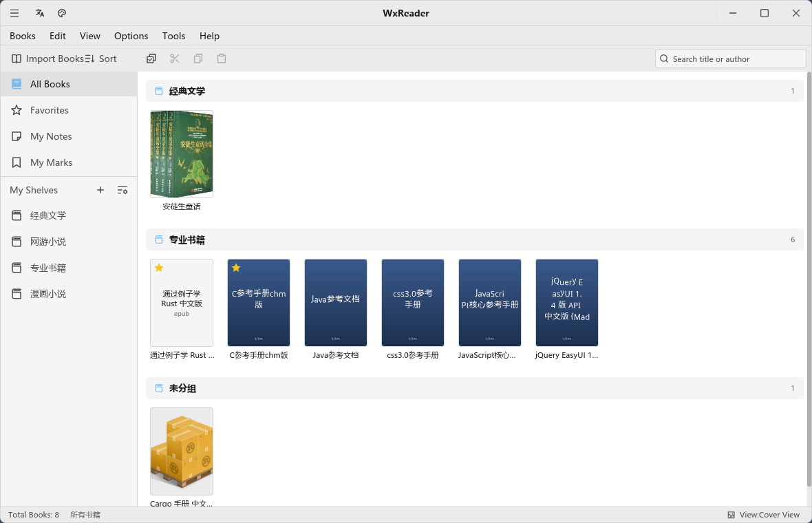The height and width of the screenshot is (523, 812).
Task: Click the add shelf plus icon
Action: [100, 190]
